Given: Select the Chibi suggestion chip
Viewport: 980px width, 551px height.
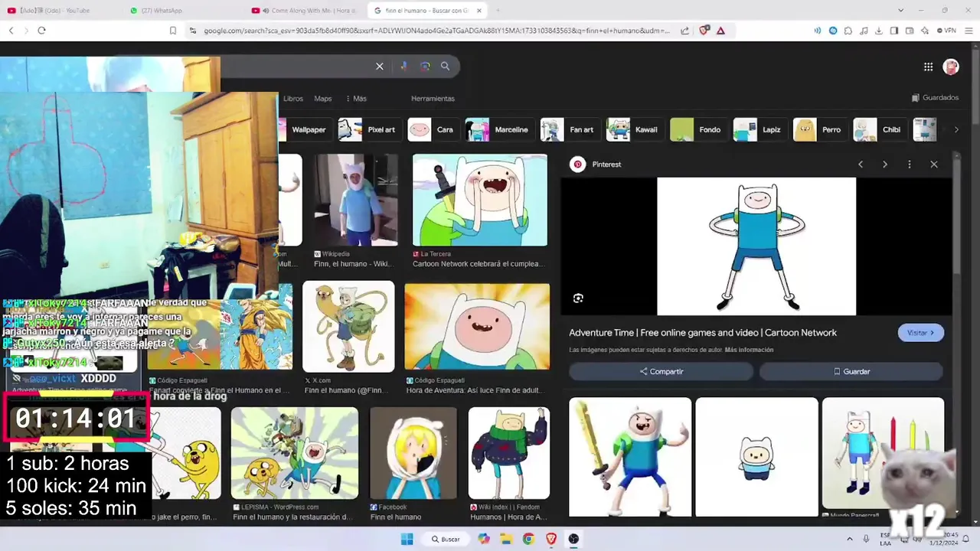Looking at the screenshot, I should [880, 130].
